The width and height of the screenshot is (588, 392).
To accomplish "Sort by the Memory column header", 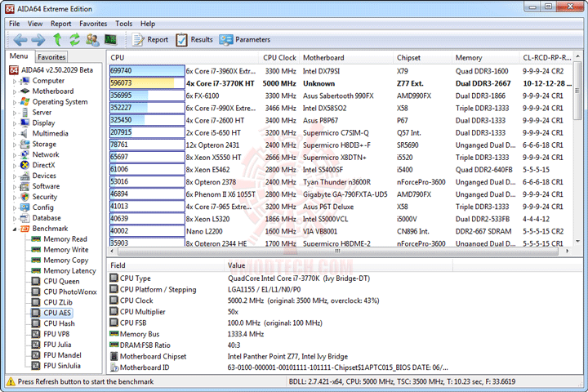I will click(486, 58).
